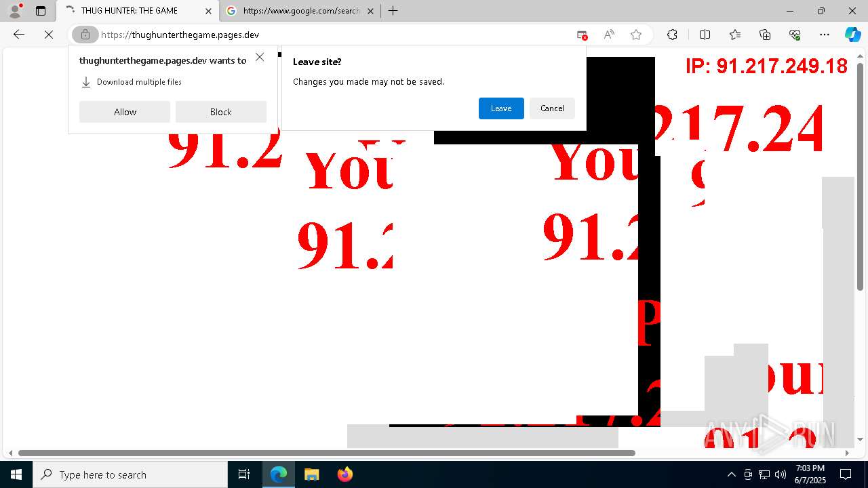Add page to favorites star icon
The image size is (868, 488).
coord(636,35)
